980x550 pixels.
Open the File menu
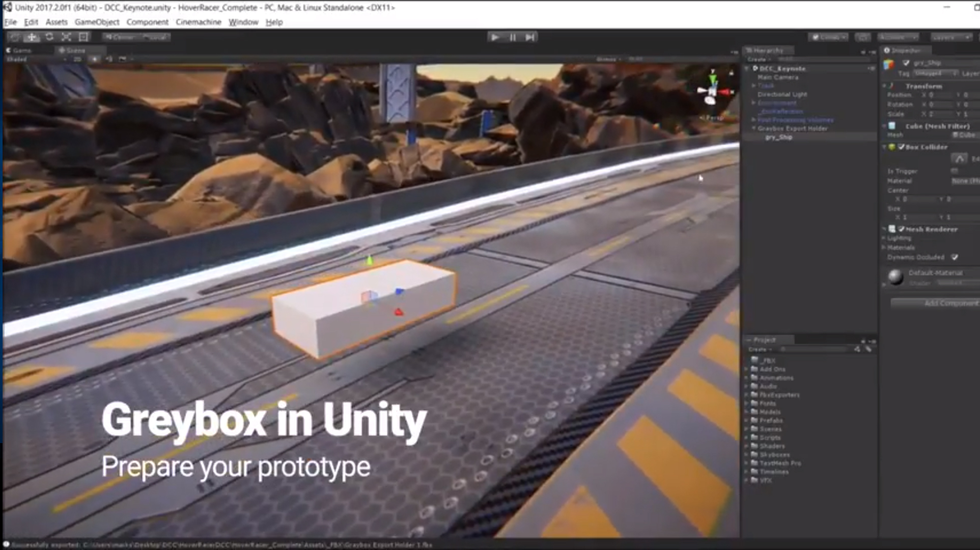10,22
